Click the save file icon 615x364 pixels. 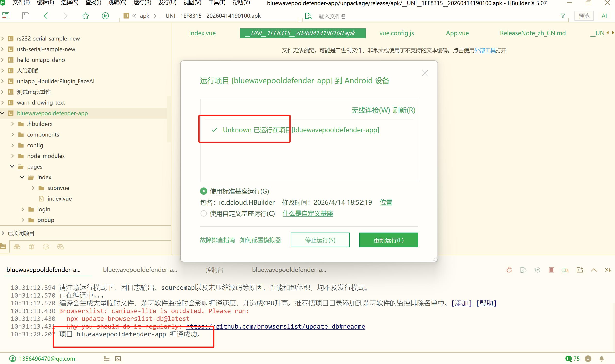[x=25, y=16]
